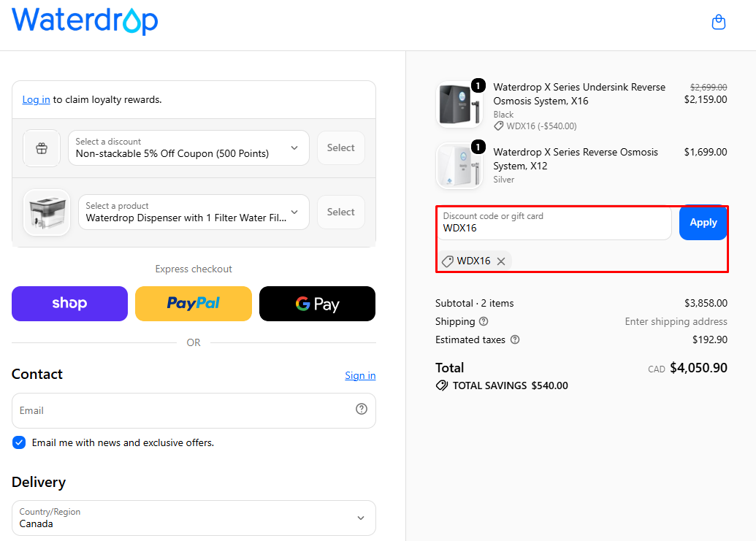Click the Enter shipping address text
This screenshot has height=541, width=756.
pos(676,321)
